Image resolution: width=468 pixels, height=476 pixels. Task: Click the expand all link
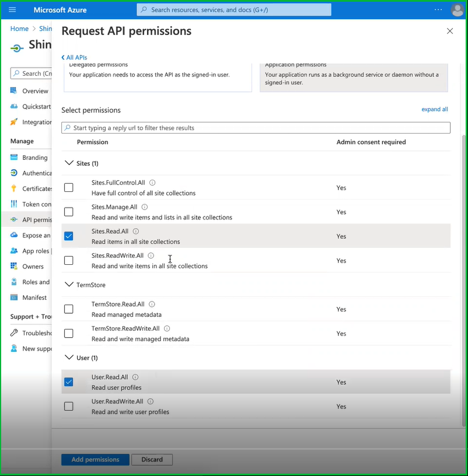pyautogui.click(x=435, y=110)
